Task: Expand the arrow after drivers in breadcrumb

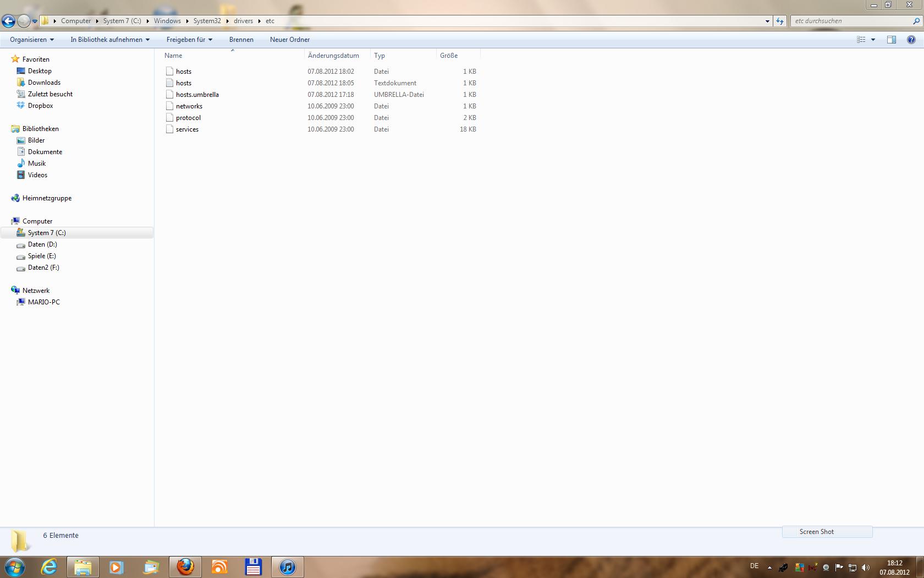Action: [x=259, y=21]
